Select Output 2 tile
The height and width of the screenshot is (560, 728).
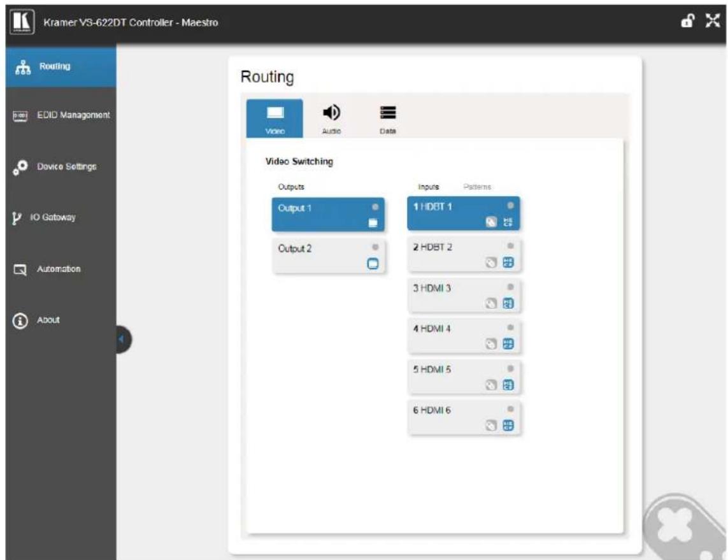coord(328,255)
